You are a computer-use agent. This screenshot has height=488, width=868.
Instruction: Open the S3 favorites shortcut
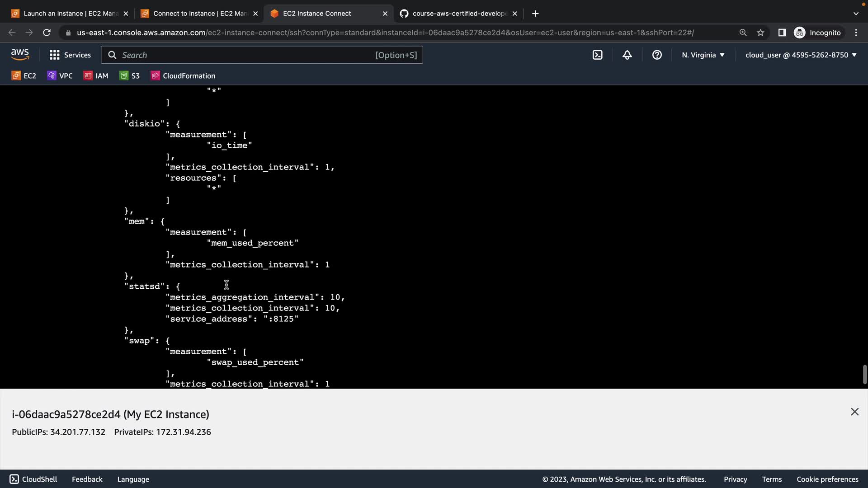pyautogui.click(x=130, y=76)
